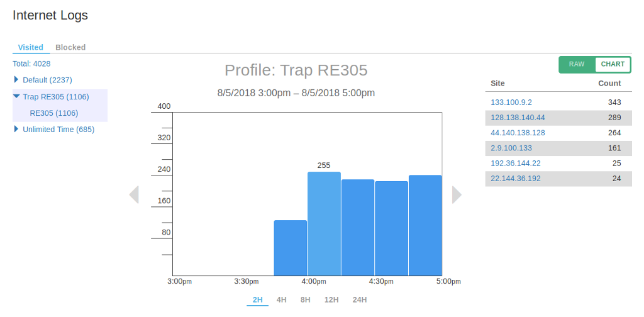Open site link 192.36.144.22
Viewport: 644px width, 317px height.
coord(515,163)
